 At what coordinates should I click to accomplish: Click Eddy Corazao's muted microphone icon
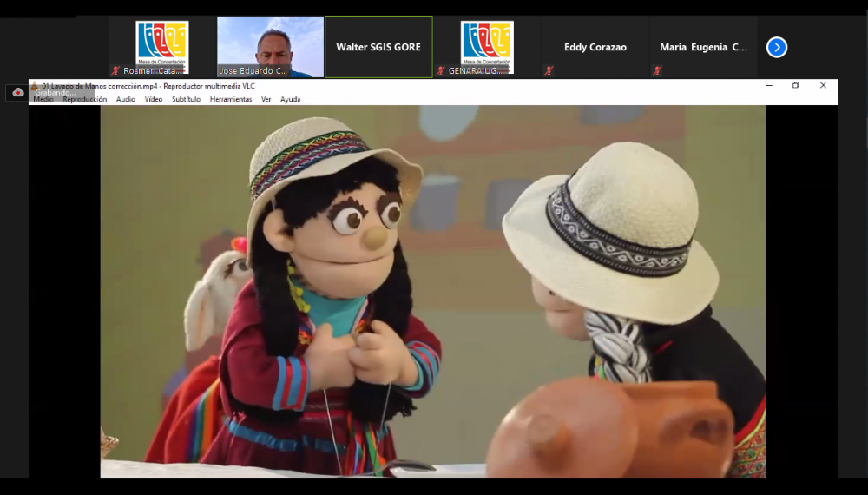549,70
